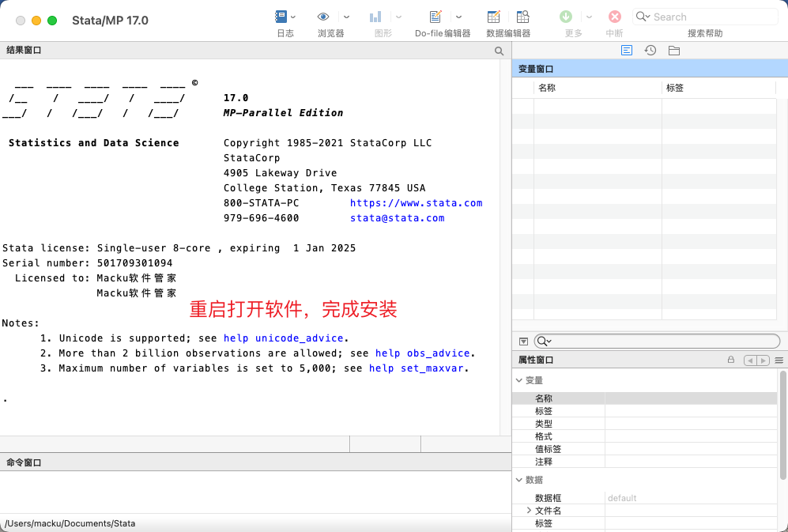Select the 标签 property row under 变量
Screen dimensions: 788x532
pyautogui.click(x=645, y=411)
